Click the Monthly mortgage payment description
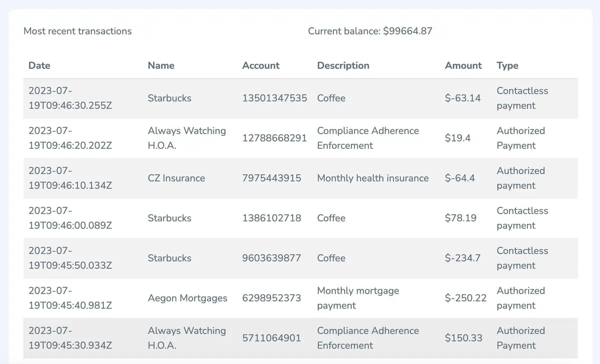 pos(357,298)
